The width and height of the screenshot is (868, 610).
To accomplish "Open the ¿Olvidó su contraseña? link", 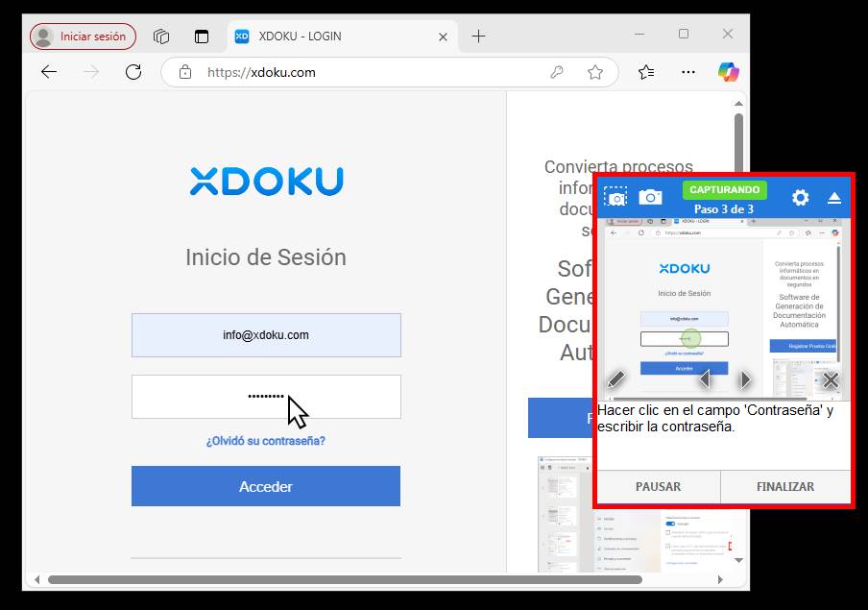I will point(266,441).
